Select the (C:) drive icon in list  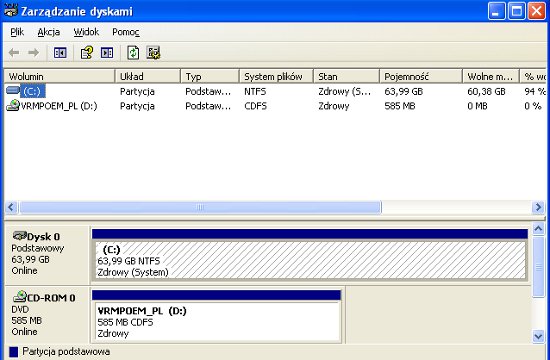point(13,91)
